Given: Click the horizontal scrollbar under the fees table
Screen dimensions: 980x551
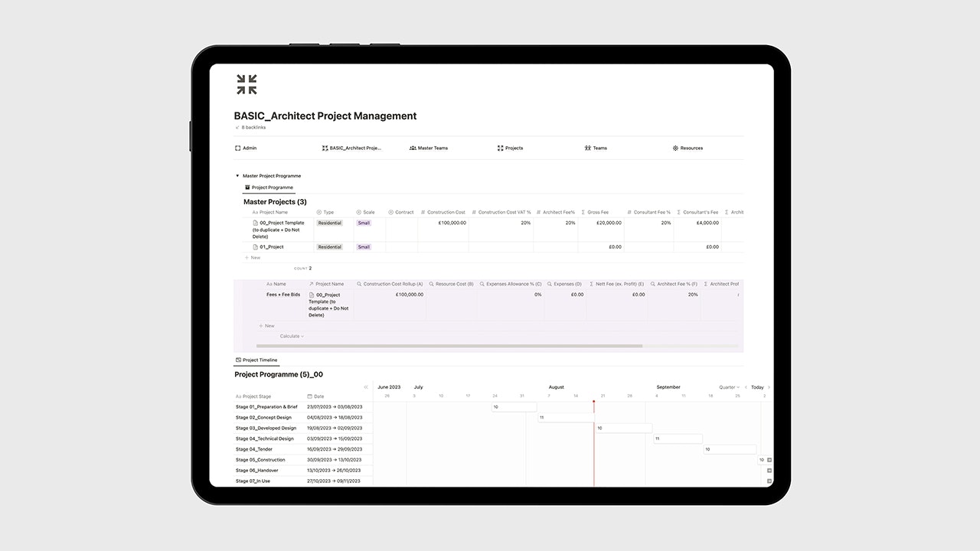Looking at the screenshot, I should [449, 346].
